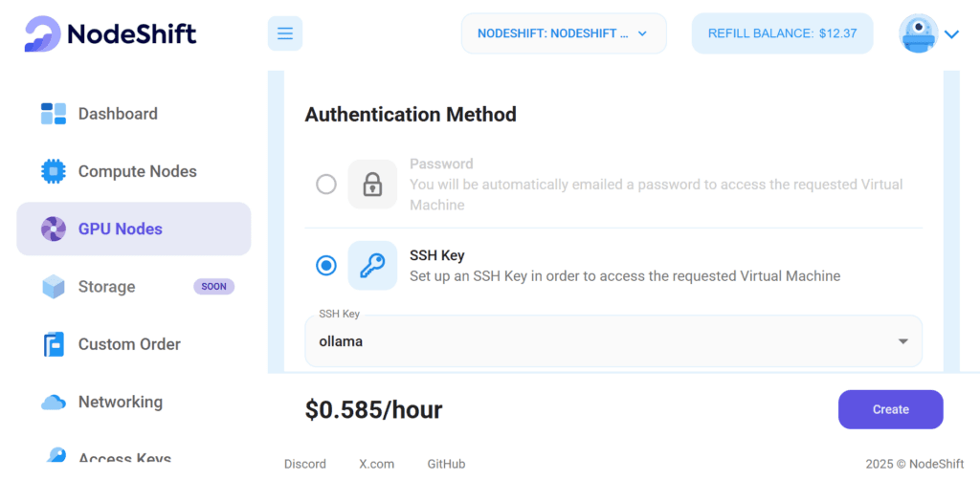Open the SSH Key ollama dropdown
980x480 pixels.
[613, 340]
